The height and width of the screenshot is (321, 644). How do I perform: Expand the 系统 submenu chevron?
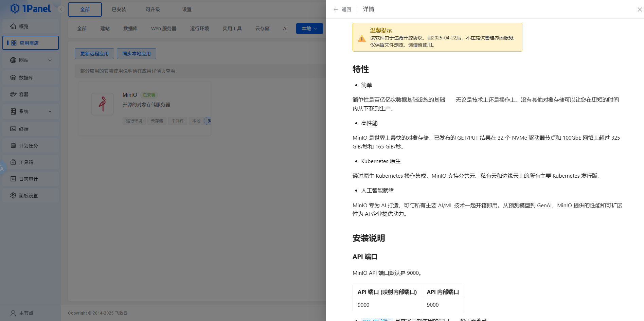50,111
